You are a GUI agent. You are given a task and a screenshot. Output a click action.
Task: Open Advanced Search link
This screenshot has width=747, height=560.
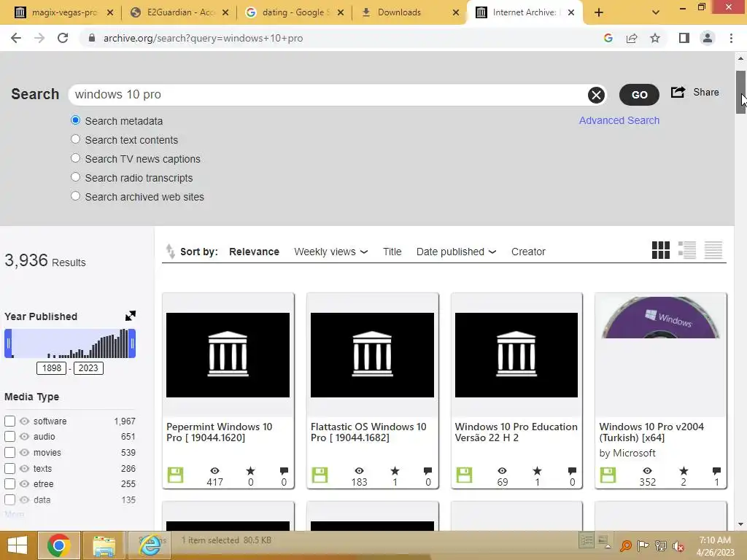point(619,120)
